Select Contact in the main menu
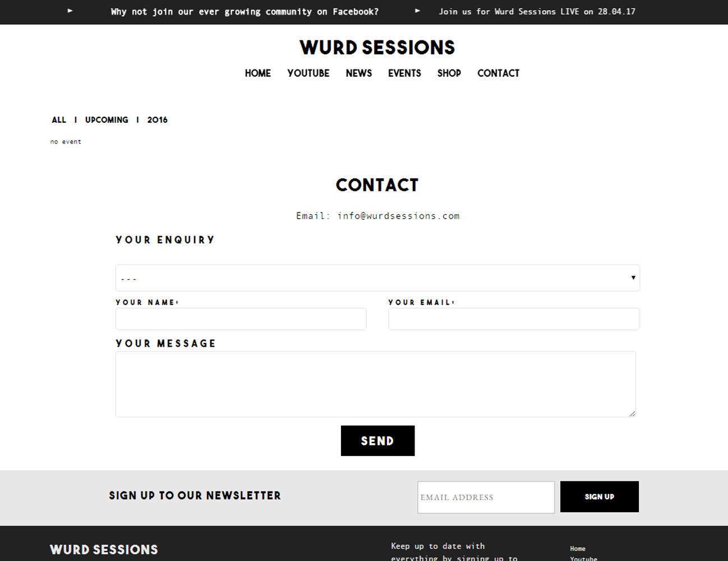 point(499,73)
